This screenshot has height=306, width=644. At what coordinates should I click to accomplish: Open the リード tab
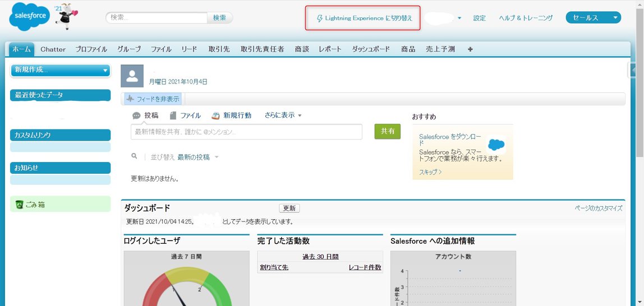tap(190, 49)
